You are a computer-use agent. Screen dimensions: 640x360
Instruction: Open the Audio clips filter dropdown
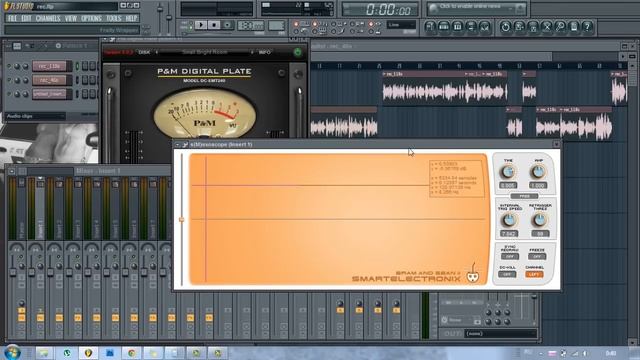pyautogui.click(x=35, y=116)
